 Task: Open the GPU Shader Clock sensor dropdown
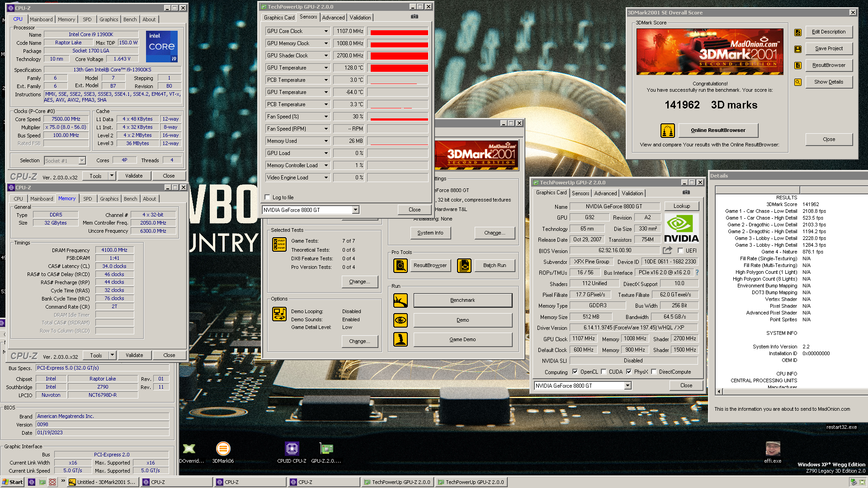click(326, 56)
